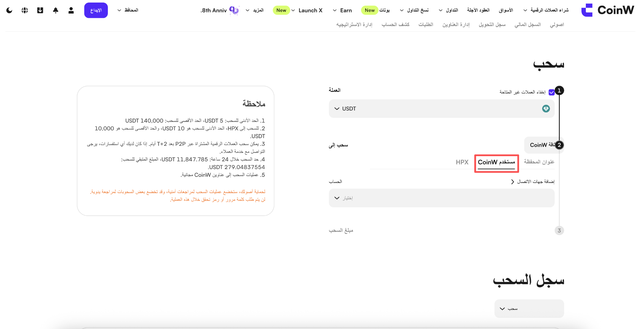Open the USDT currency dropdown
The width and height of the screenshot is (644, 329).
pyautogui.click(x=441, y=109)
